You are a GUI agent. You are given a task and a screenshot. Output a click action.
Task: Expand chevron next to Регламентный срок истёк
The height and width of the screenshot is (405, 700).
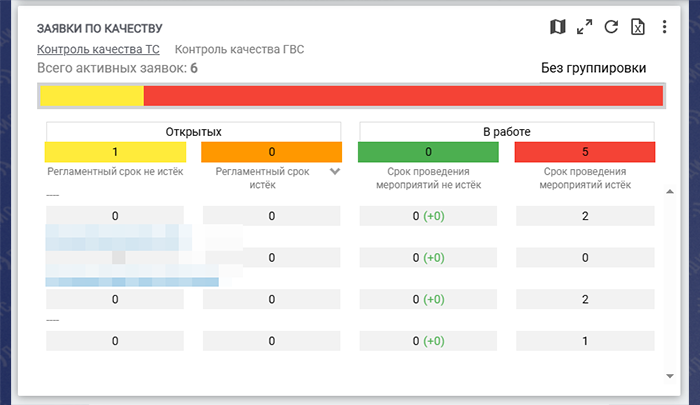pyautogui.click(x=335, y=172)
